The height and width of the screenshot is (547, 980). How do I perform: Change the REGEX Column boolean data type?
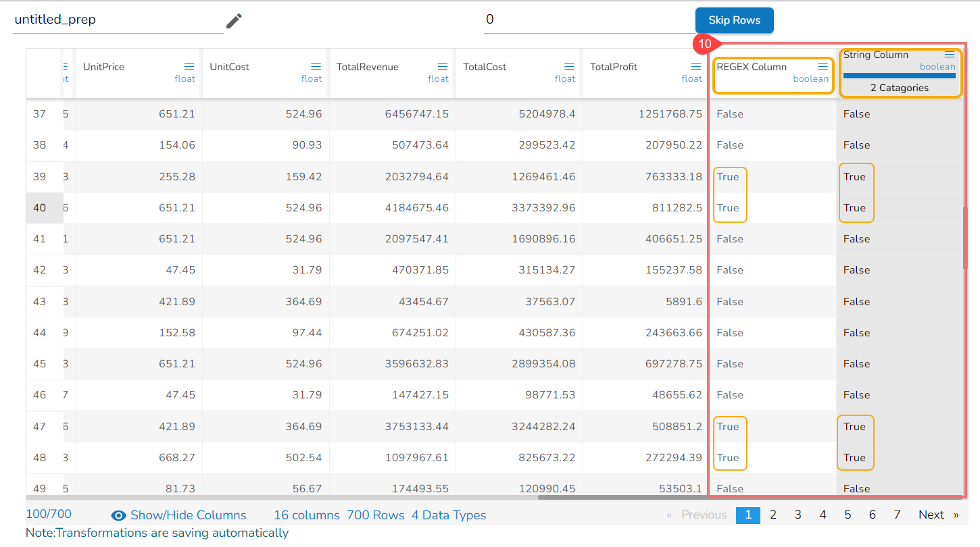click(x=810, y=78)
